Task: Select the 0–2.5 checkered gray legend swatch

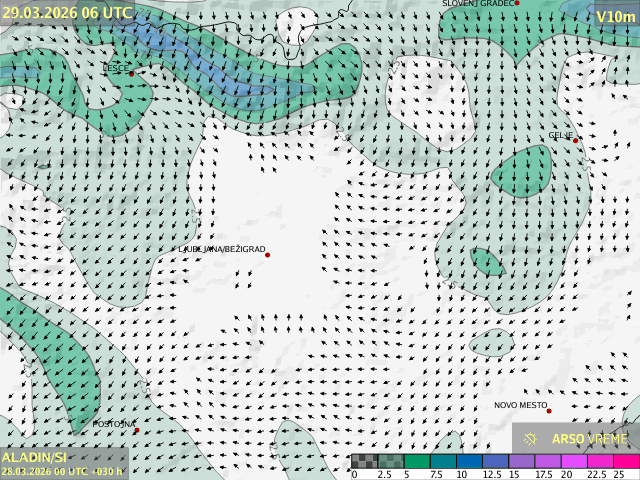Action: coord(364,462)
